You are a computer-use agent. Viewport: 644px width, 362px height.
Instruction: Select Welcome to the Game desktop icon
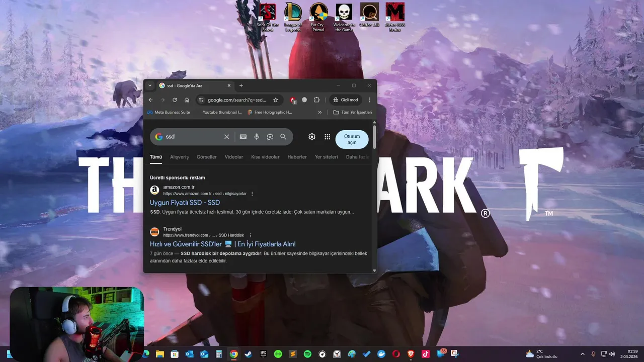(x=344, y=18)
